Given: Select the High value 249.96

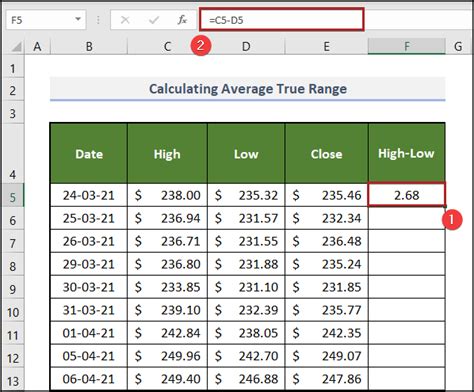Looking at the screenshot, I should pos(167,356).
